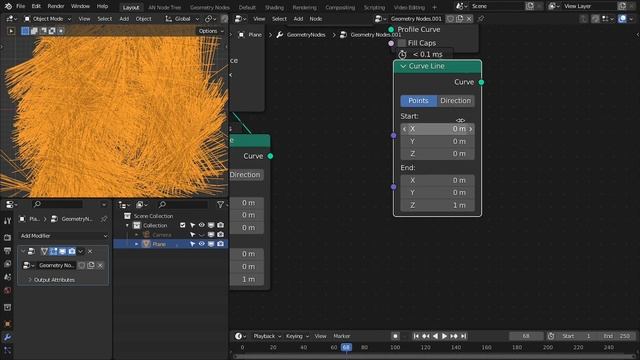Viewport: 640px width, 360px height.
Task: Hide Plane object with eye icon
Action: click(x=202, y=244)
